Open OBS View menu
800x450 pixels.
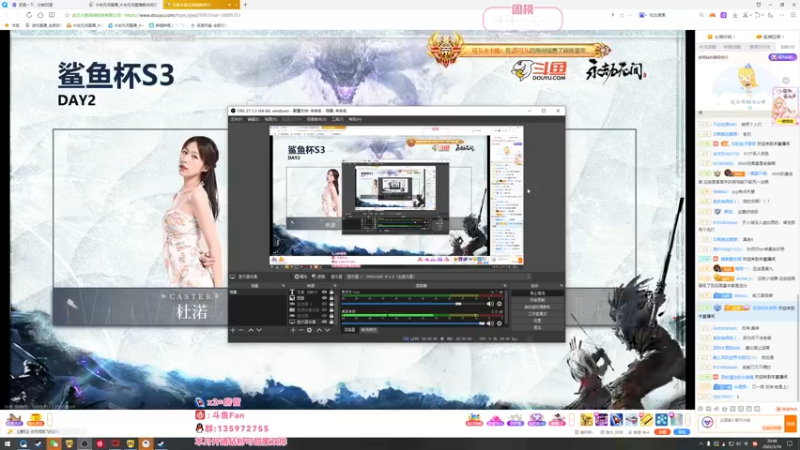(x=271, y=119)
